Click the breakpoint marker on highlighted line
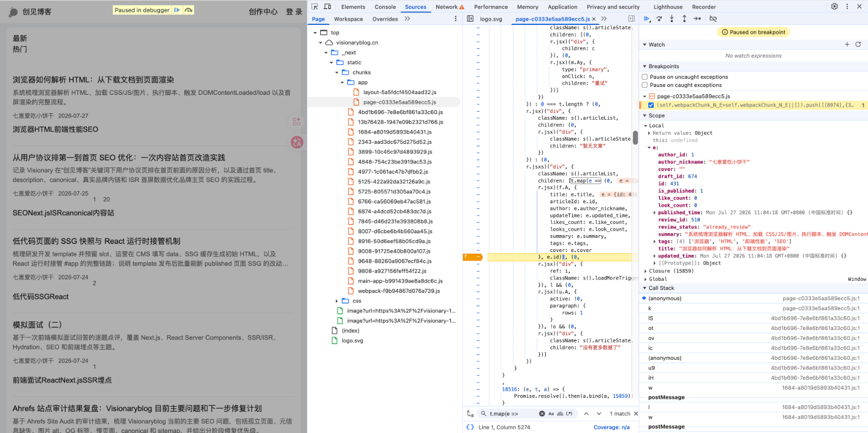Image resolution: width=868 pixels, height=433 pixels. coord(472,257)
